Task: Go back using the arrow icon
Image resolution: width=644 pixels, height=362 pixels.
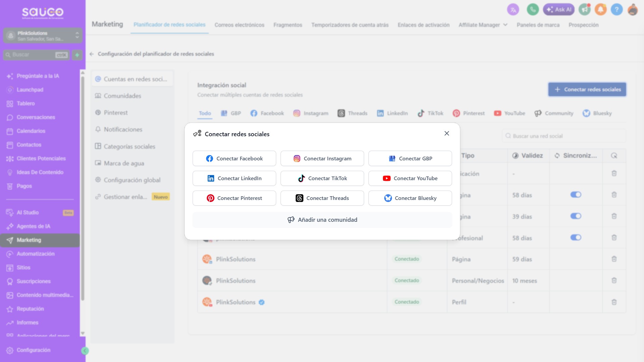Action: pos(92,54)
